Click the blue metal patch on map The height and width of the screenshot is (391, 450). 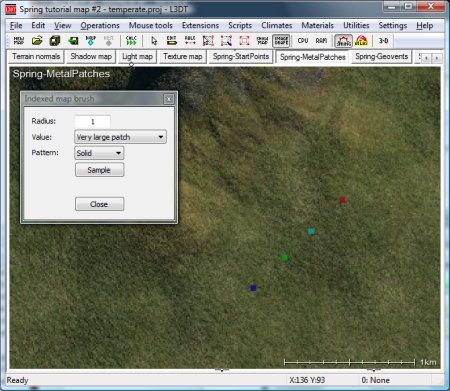[253, 288]
